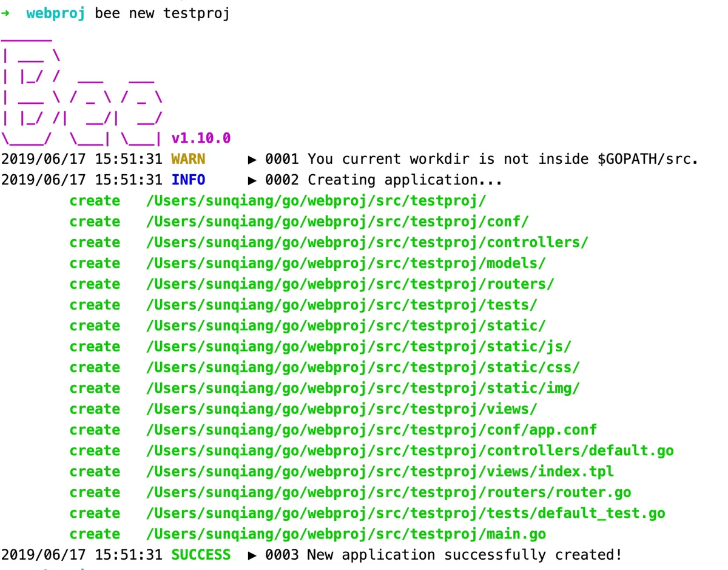Click the path ending in 'src/testproj/'

pyautogui.click(x=316, y=201)
